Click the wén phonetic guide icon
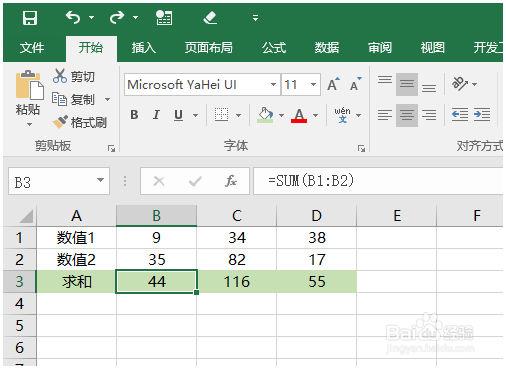The width and height of the screenshot is (506, 369). (343, 115)
